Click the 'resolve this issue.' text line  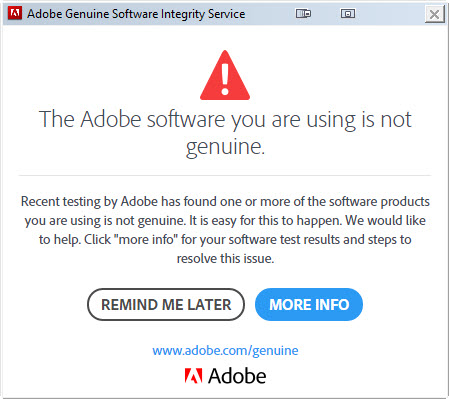tap(225, 259)
